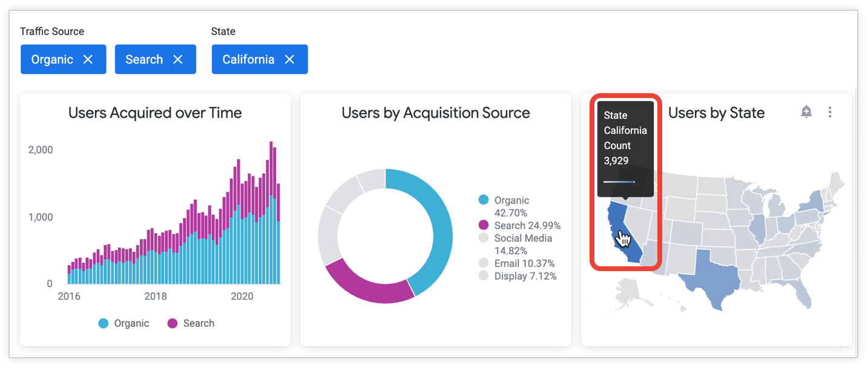Click the alert bell icon on Users by State
The width and height of the screenshot is (868, 368).
click(x=806, y=112)
